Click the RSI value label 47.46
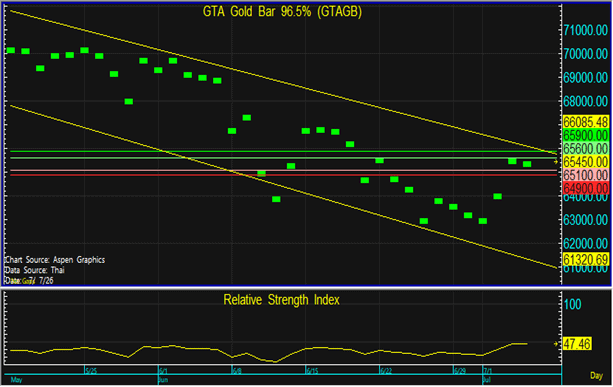Screen dimensions: 613x387 tap(577, 344)
